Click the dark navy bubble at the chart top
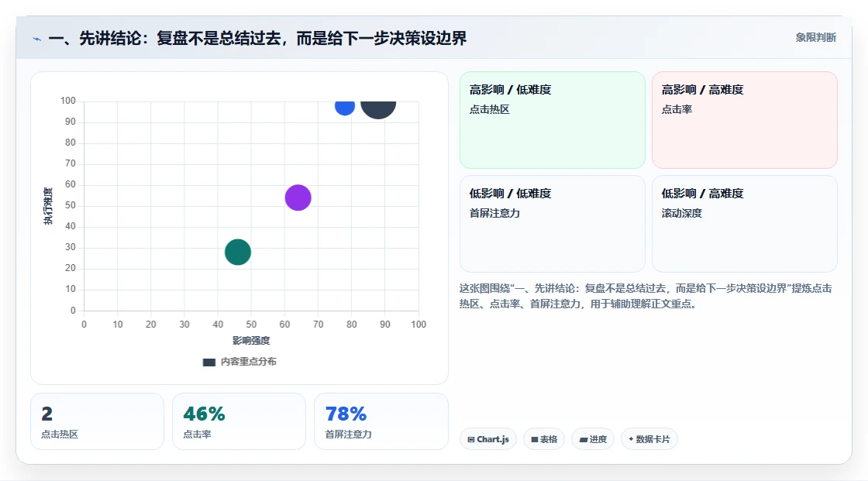 point(378,109)
